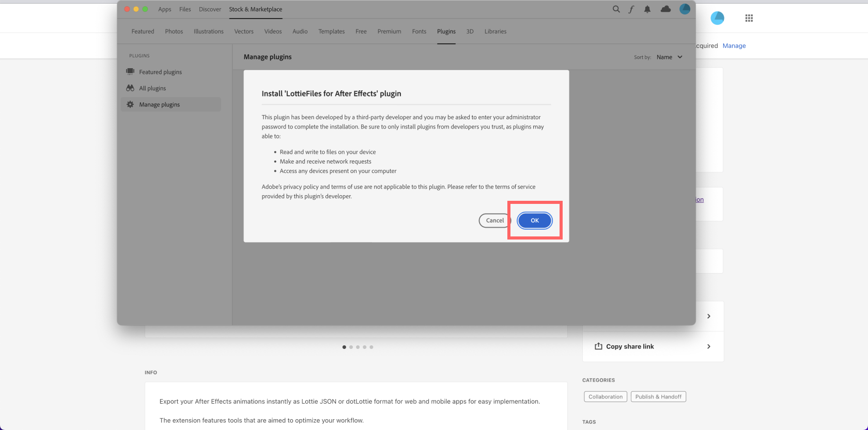
Task: Open the Videos category tab
Action: pos(273,31)
